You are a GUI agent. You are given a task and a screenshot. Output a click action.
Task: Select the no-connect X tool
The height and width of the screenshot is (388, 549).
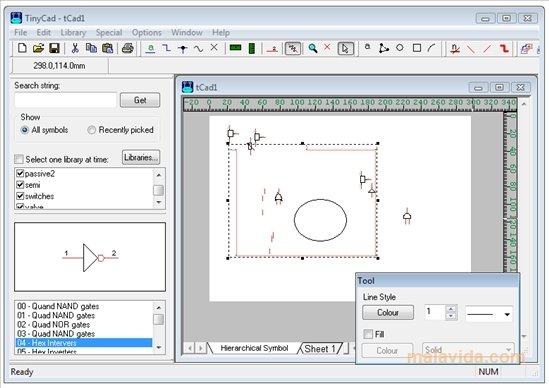point(214,48)
